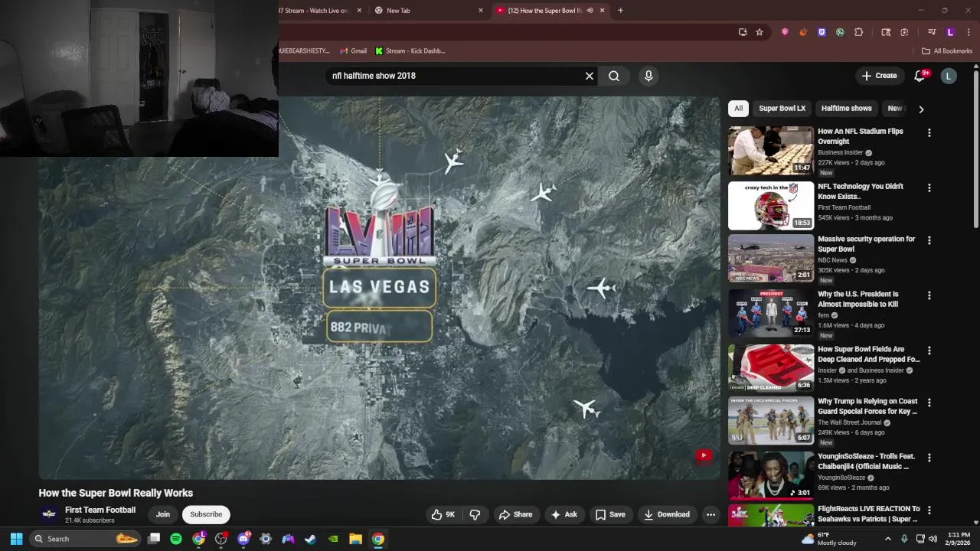The height and width of the screenshot is (551, 980).
Task: Open NVIDIA app from the taskbar
Action: point(333,539)
